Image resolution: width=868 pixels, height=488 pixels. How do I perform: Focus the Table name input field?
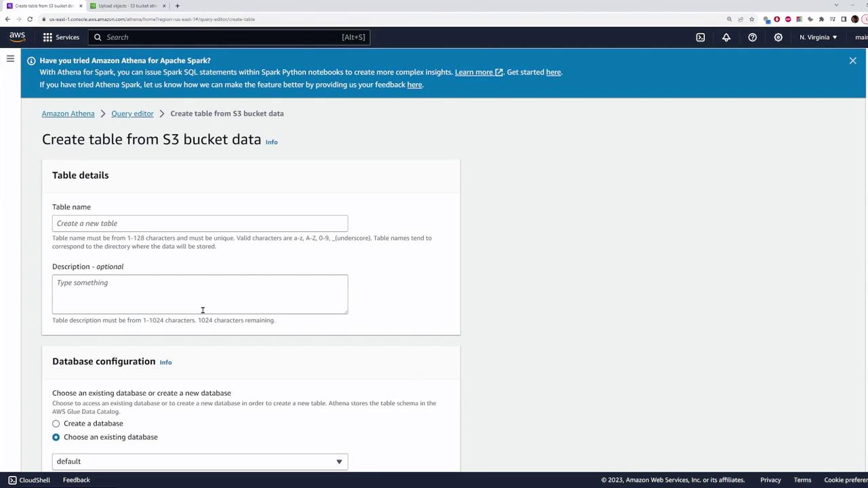[200, 224]
